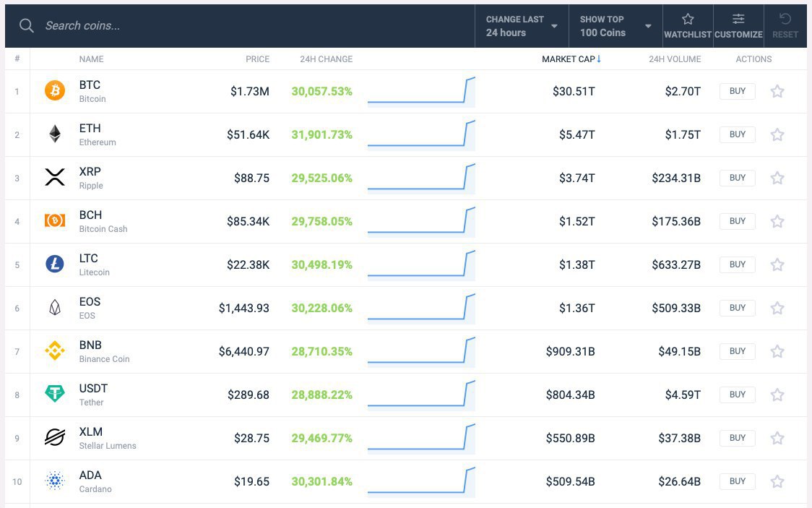Image resolution: width=812 pixels, height=508 pixels.
Task: Add BNB to watchlist with star
Action: (x=777, y=352)
